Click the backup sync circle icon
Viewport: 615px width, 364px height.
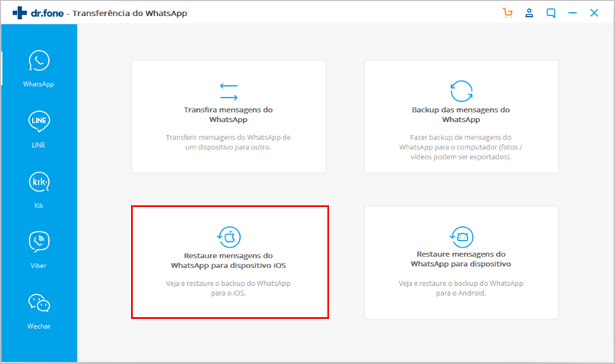[x=462, y=91]
